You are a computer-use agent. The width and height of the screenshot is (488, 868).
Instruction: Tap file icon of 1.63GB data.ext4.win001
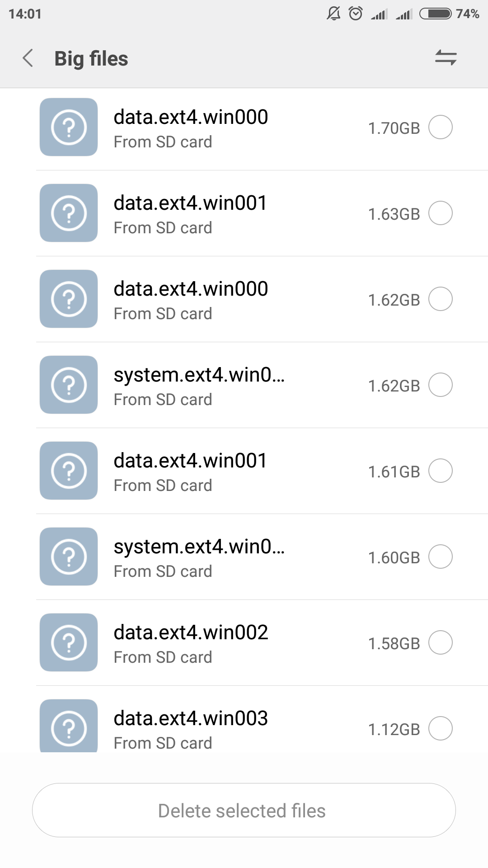[x=69, y=213]
